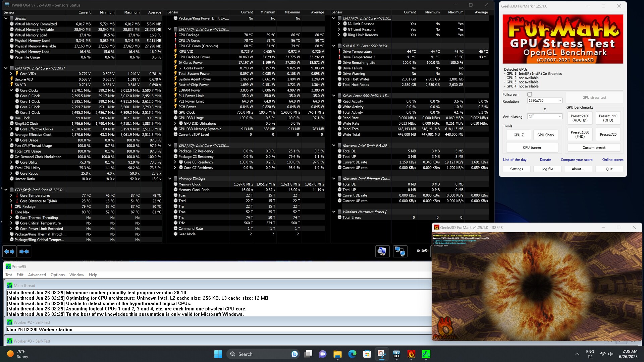
Task: Open the Chat app from the taskbar
Action: (x=323, y=354)
